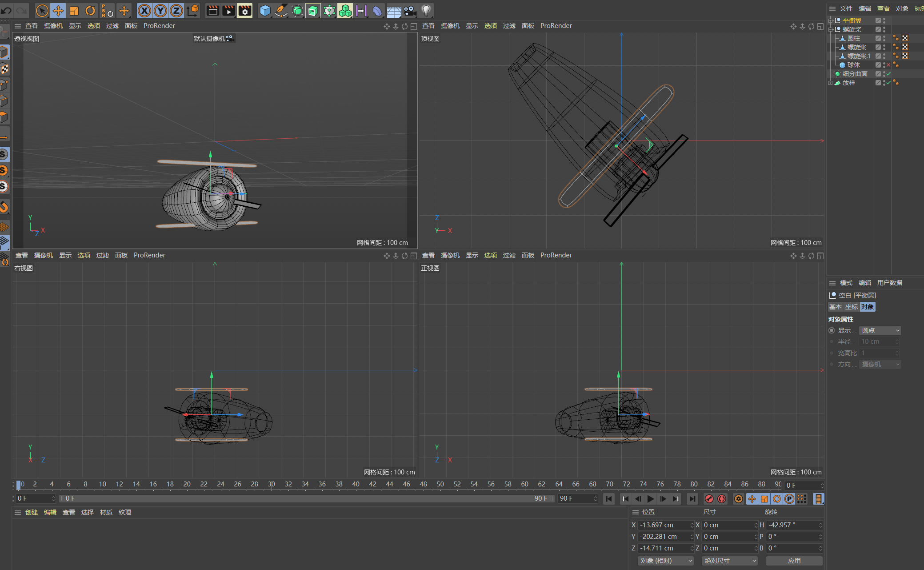Switch to the 坐标 tab in attributes
The image size is (924, 570).
click(851, 307)
